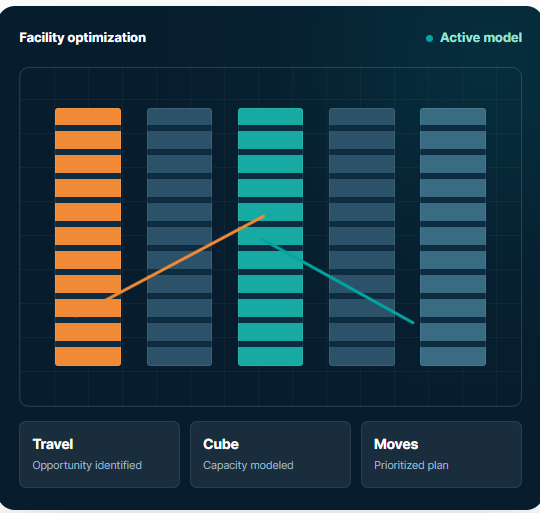Click the teal travel path line
Viewport: 540px width, 513px height.
coord(338,281)
